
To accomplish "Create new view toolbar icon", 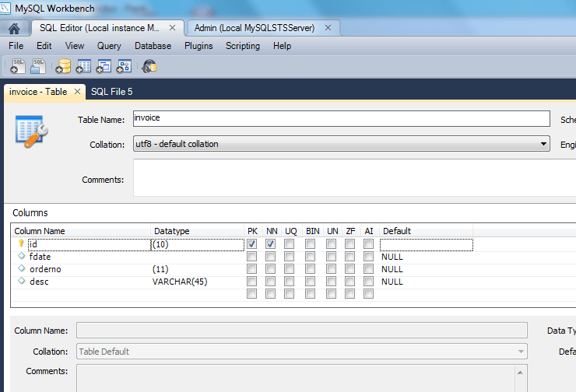I will (104, 66).
